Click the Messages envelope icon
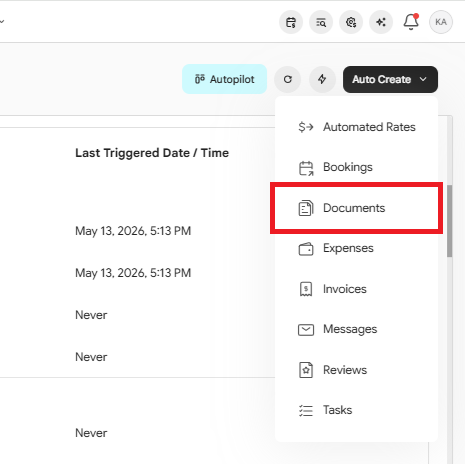This screenshot has width=465, height=464. (306, 330)
